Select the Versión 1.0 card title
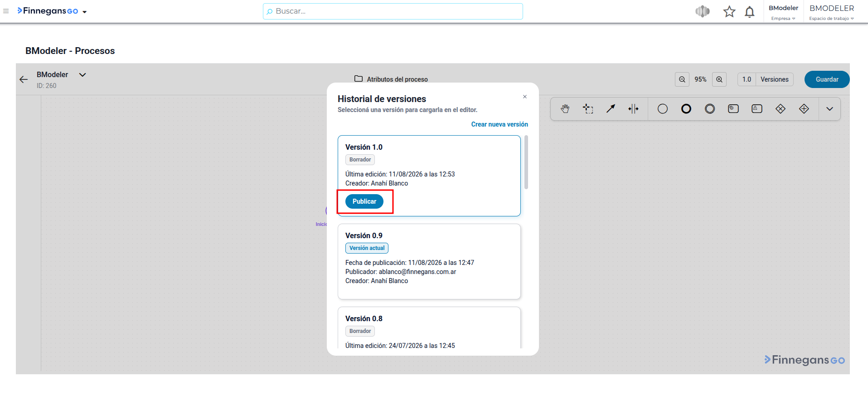868x411 pixels. [364, 147]
